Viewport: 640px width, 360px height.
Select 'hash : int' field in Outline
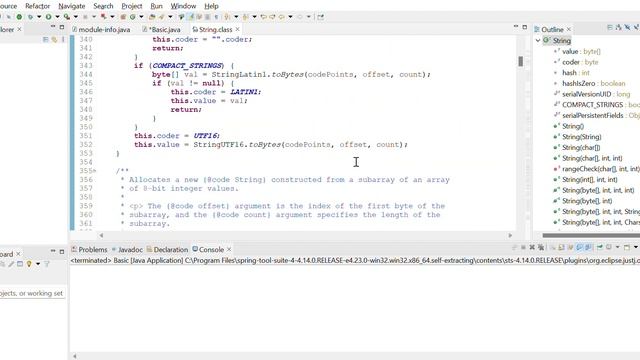tap(576, 73)
